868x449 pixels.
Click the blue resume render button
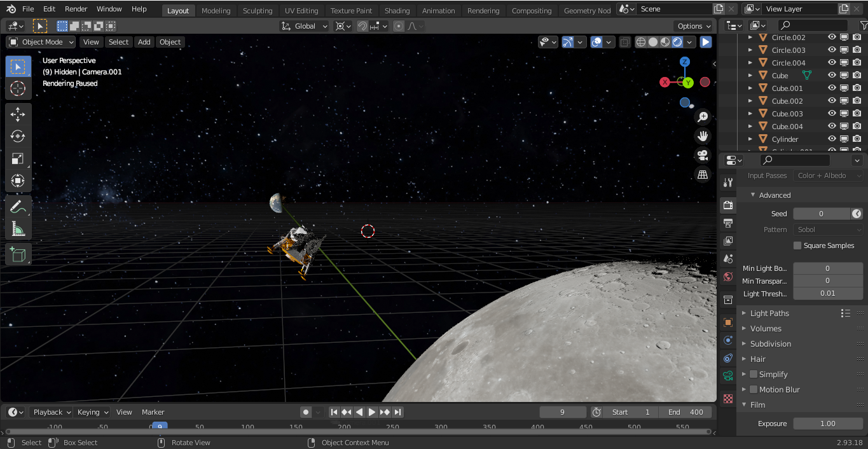[x=706, y=42]
